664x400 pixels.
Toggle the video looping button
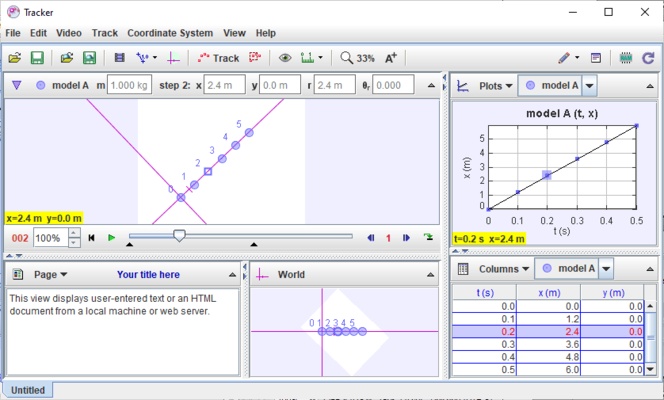coord(429,238)
